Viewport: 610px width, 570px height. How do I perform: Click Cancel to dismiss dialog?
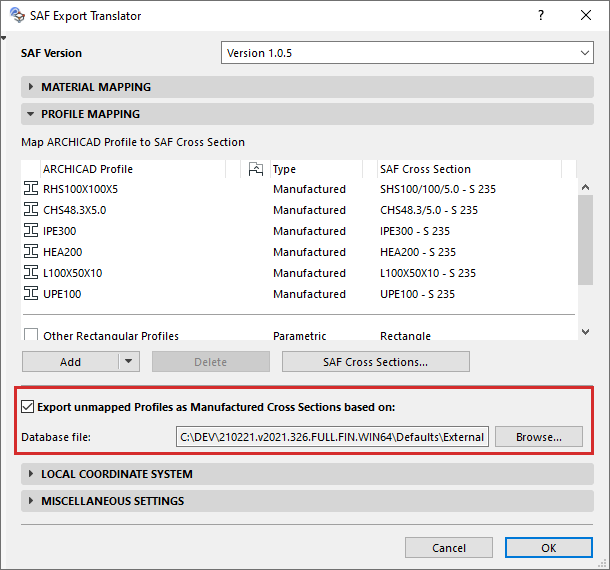(449, 547)
